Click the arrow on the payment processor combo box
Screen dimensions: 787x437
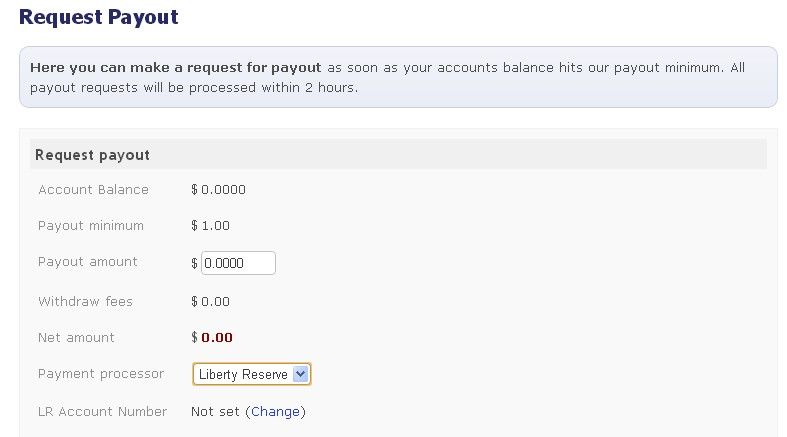tap(302, 375)
